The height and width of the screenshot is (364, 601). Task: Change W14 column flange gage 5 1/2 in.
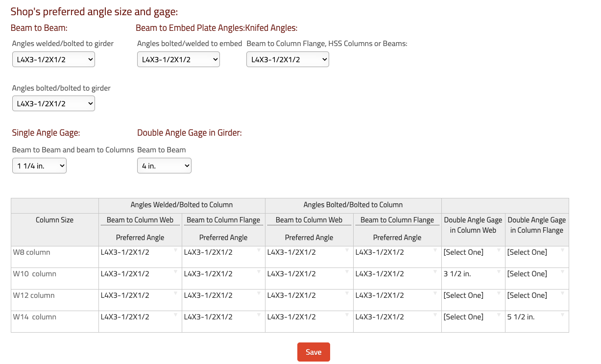(536, 317)
